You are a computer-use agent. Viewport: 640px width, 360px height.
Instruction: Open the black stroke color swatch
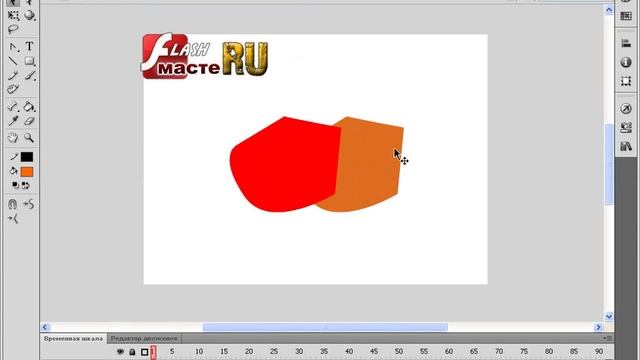[27, 157]
